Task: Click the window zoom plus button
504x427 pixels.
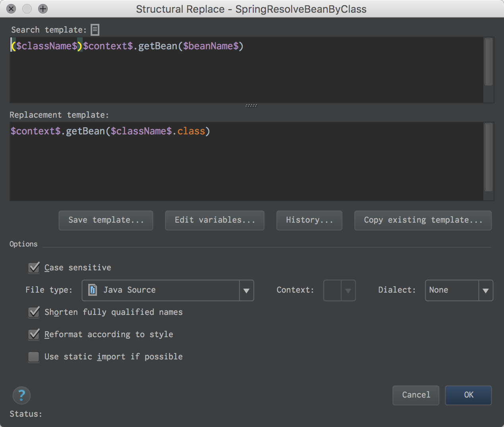Action: click(43, 9)
